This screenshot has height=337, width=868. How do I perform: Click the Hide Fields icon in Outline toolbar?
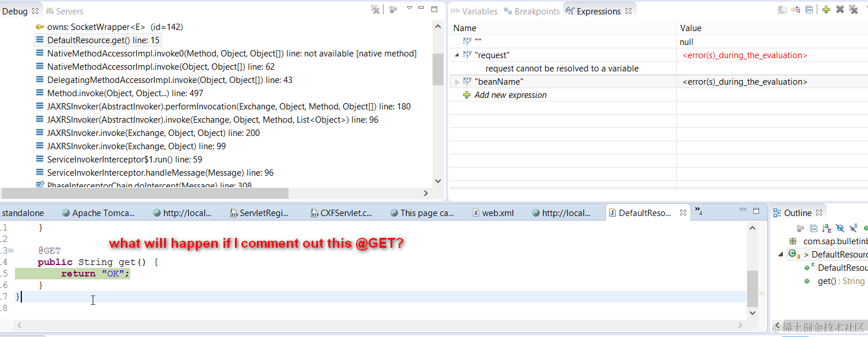coord(839,228)
